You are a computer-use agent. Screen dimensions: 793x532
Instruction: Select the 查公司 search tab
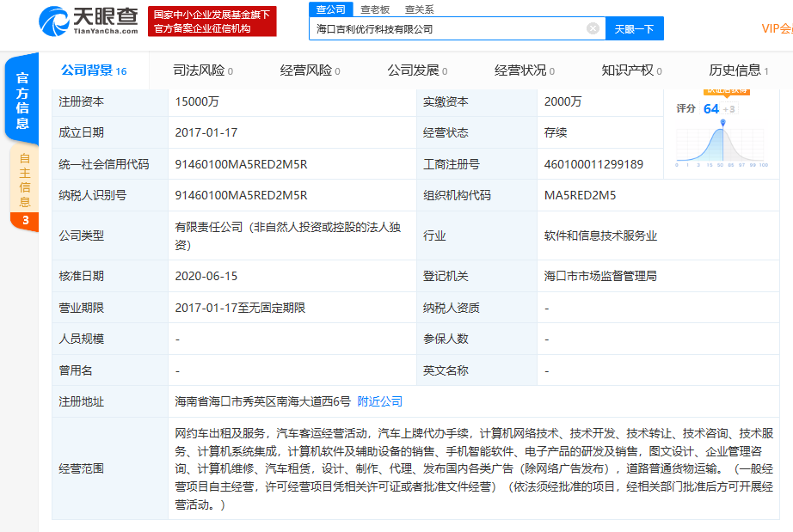coord(330,9)
